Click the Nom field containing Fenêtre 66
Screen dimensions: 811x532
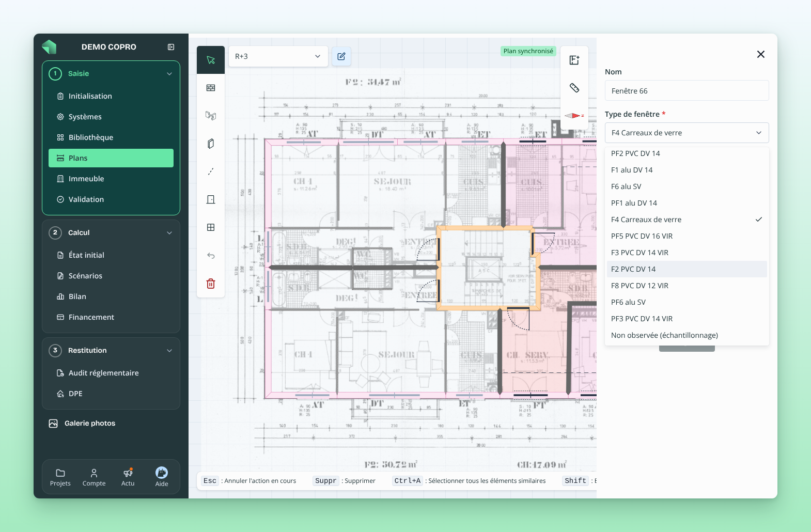coord(687,90)
